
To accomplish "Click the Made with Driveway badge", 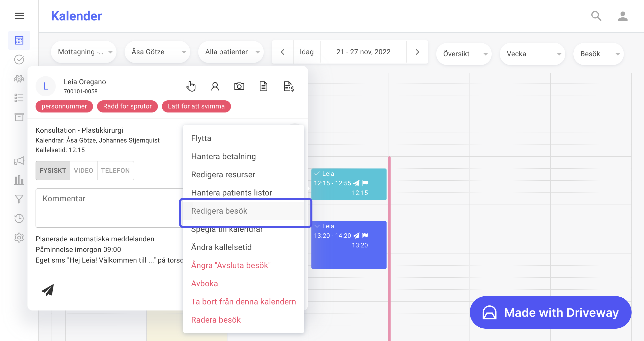I will tap(550, 312).
